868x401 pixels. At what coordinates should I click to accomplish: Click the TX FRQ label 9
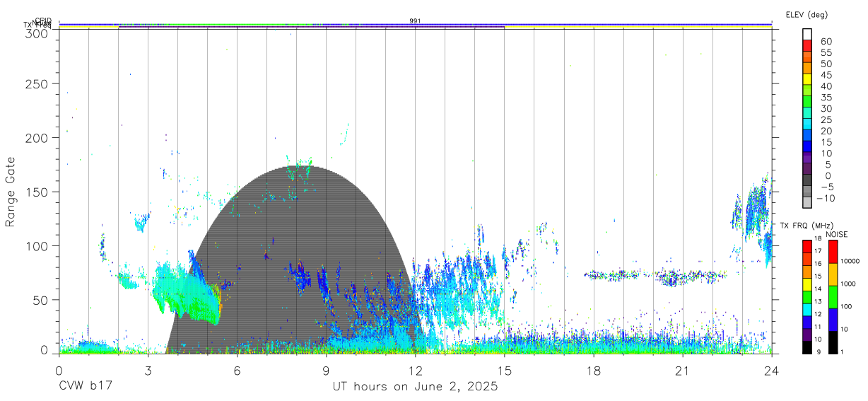point(818,351)
